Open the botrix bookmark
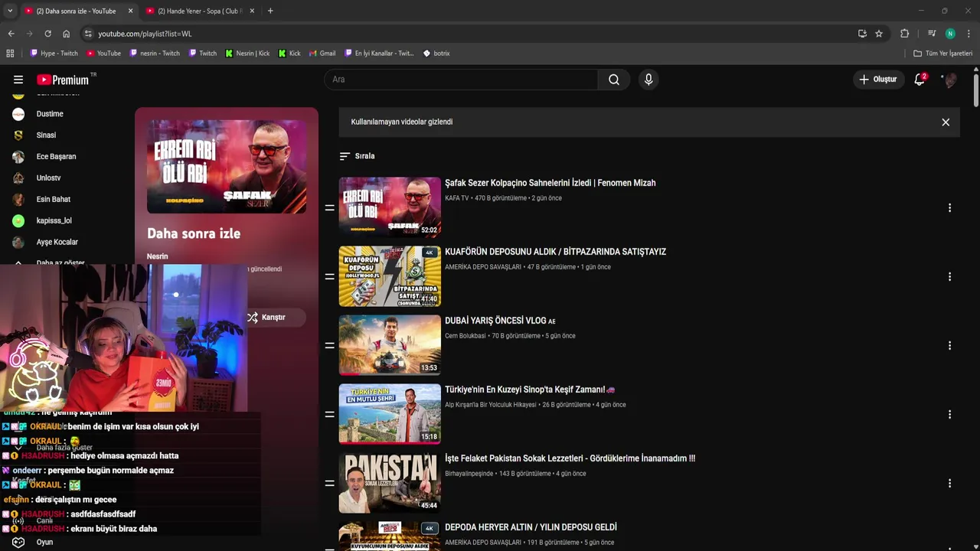The width and height of the screenshot is (980, 551). click(x=436, y=54)
